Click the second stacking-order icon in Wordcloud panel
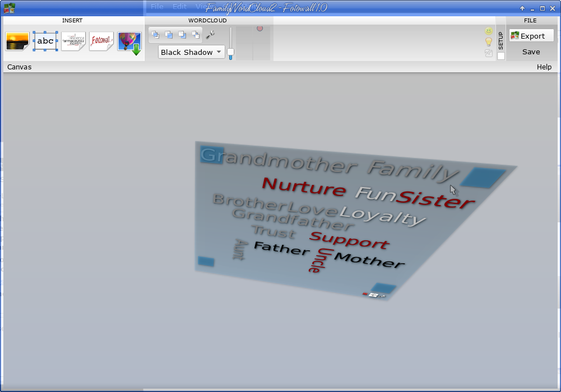561x392 pixels. 169,35
